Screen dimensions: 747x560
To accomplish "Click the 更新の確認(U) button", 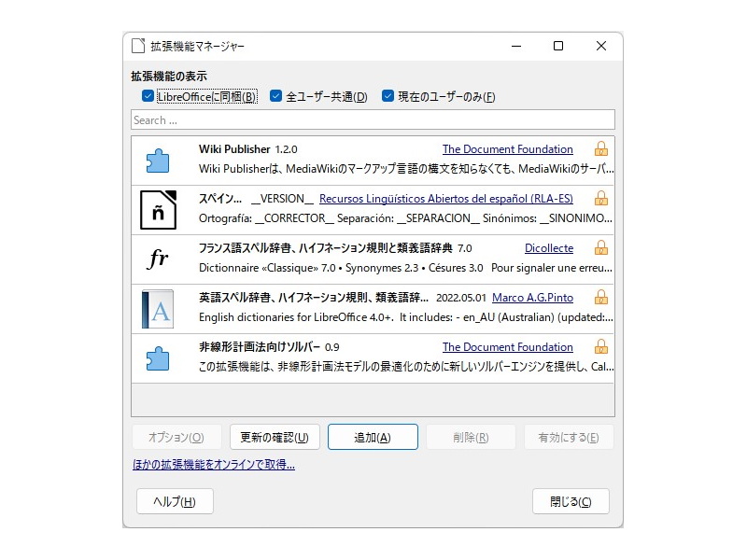I will [x=275, y=437].
